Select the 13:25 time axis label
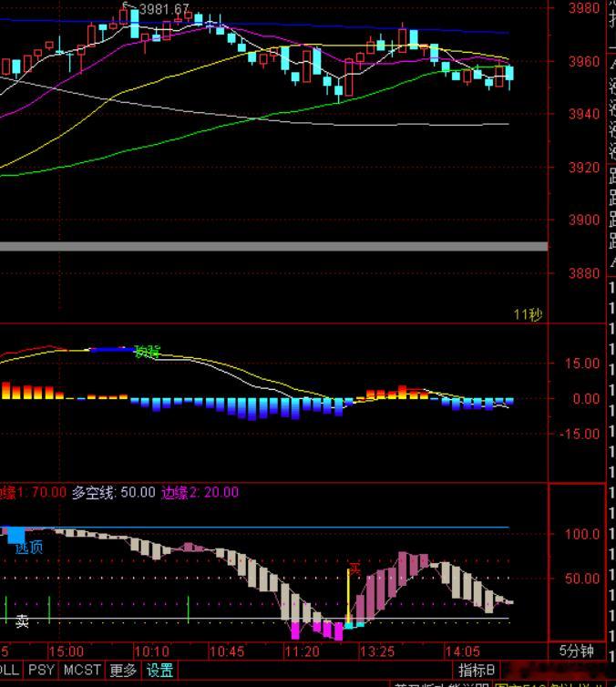This screenshot has height=687, width=616. 376,651
